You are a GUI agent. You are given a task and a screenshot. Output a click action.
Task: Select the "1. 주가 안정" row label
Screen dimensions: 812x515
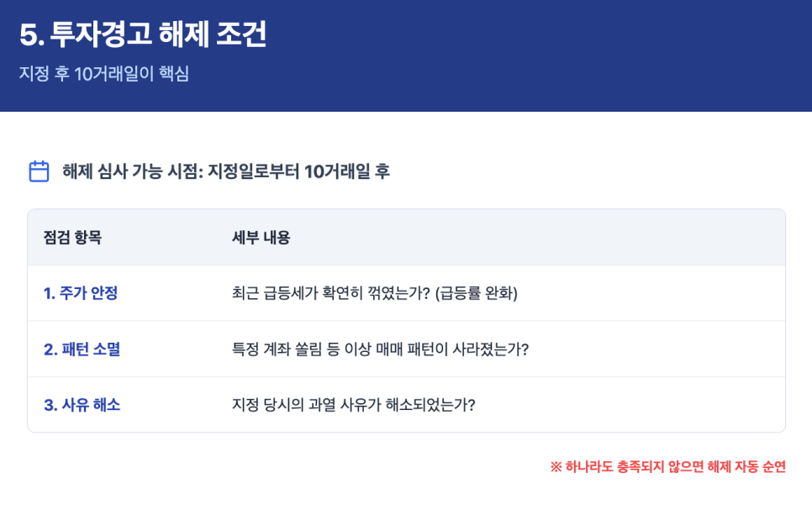[81, 293]
